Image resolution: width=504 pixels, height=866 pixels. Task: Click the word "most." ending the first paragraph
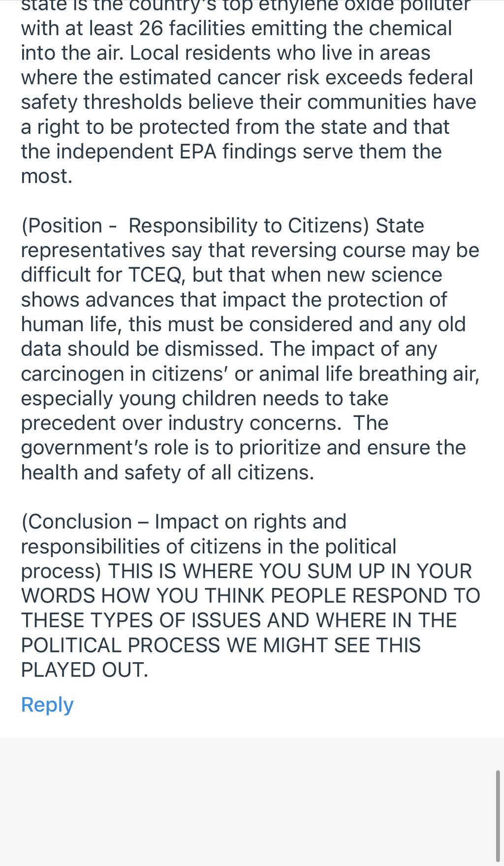pos(47,176)
